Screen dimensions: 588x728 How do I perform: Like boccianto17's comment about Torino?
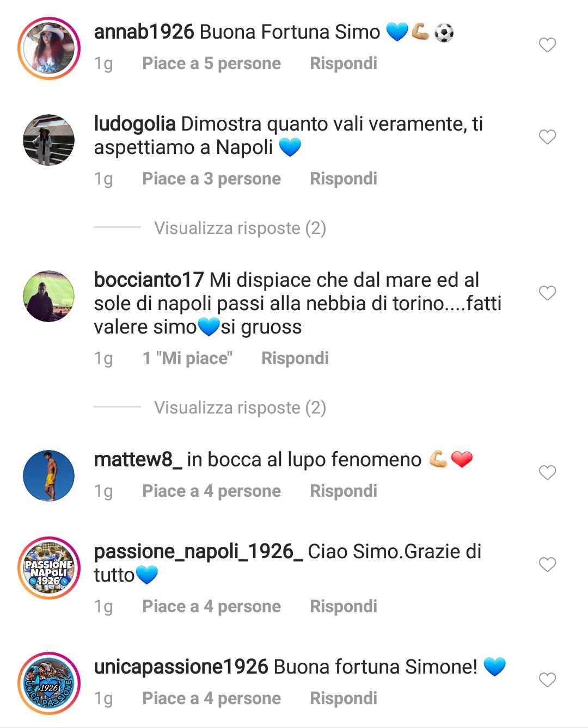pos(547,293)
